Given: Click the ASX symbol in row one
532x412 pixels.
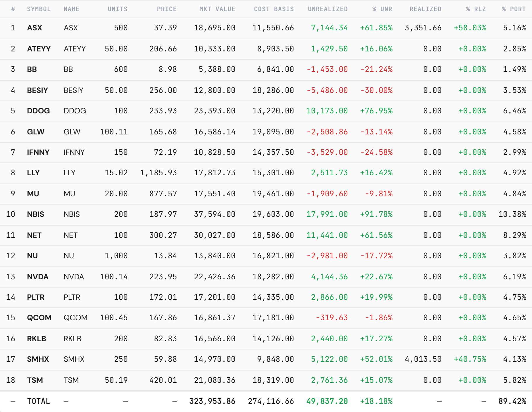Looking at the screenshot, I should (34, 28).
